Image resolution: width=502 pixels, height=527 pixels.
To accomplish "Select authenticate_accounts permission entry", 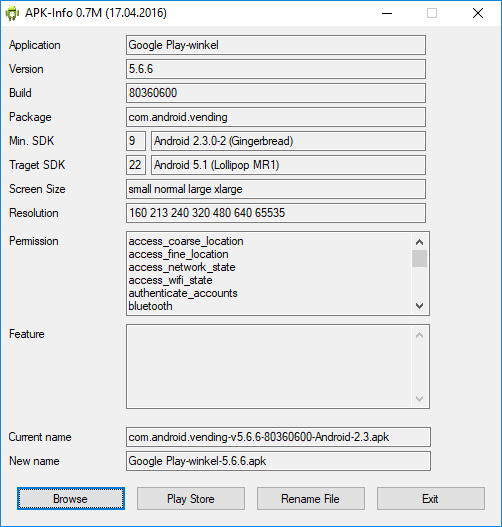I will [183, 293].
